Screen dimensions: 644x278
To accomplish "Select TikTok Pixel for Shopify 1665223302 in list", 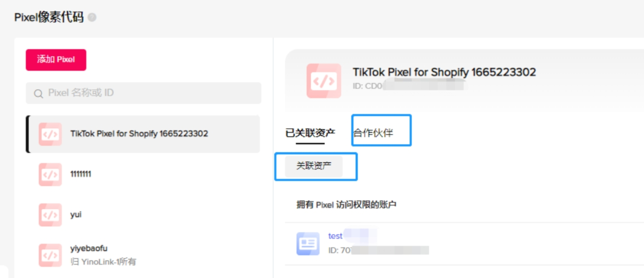I will [x=143, y=134].
